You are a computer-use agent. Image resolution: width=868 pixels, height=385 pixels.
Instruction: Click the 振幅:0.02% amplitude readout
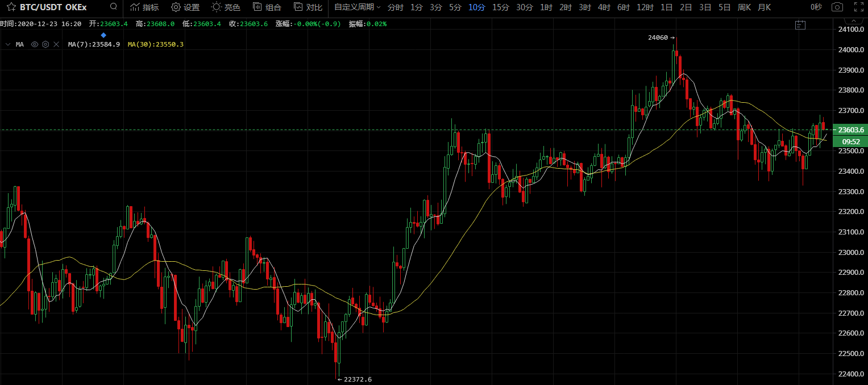tap(367, 24)
